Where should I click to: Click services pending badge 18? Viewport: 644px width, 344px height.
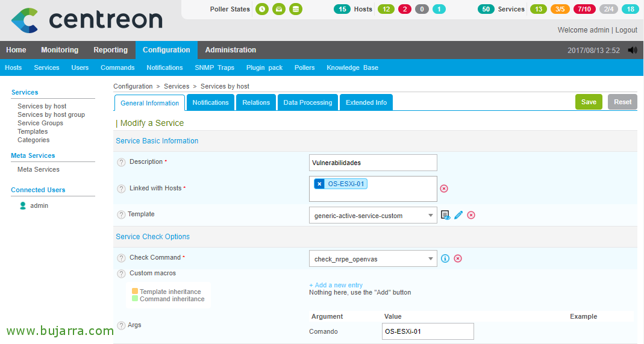coord(631,9)
